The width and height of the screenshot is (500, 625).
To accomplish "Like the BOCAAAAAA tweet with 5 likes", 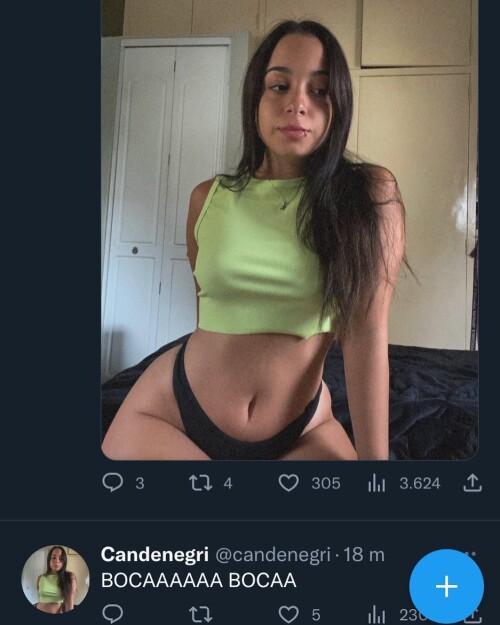I will point(288,614).
